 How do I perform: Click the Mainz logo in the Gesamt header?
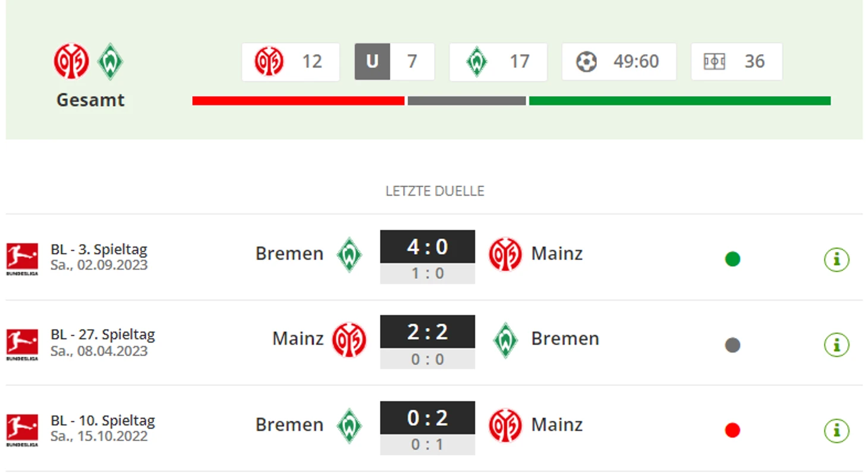[x=71, y=61]
